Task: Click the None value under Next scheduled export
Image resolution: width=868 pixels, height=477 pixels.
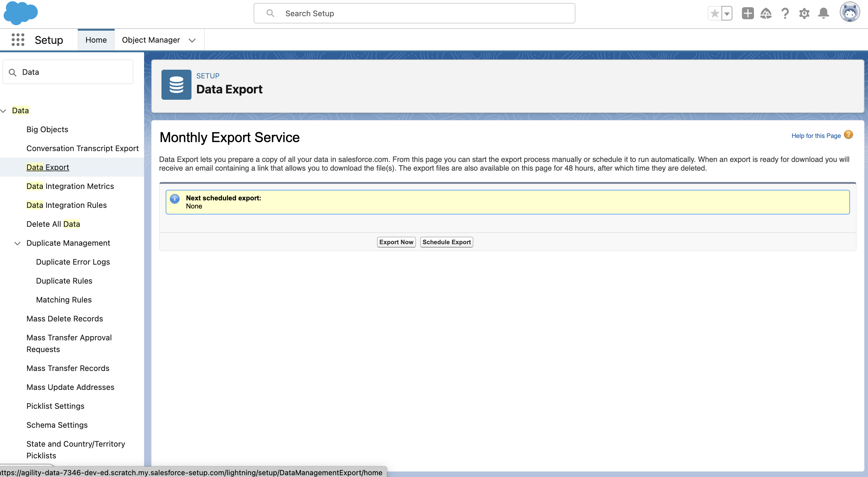Action: (x=194, y=206)
